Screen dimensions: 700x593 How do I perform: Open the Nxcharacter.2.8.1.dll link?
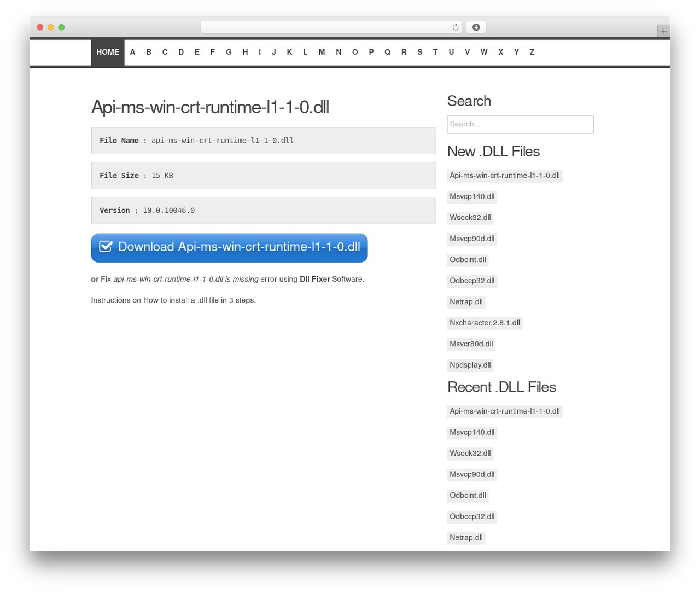(485, 323)
